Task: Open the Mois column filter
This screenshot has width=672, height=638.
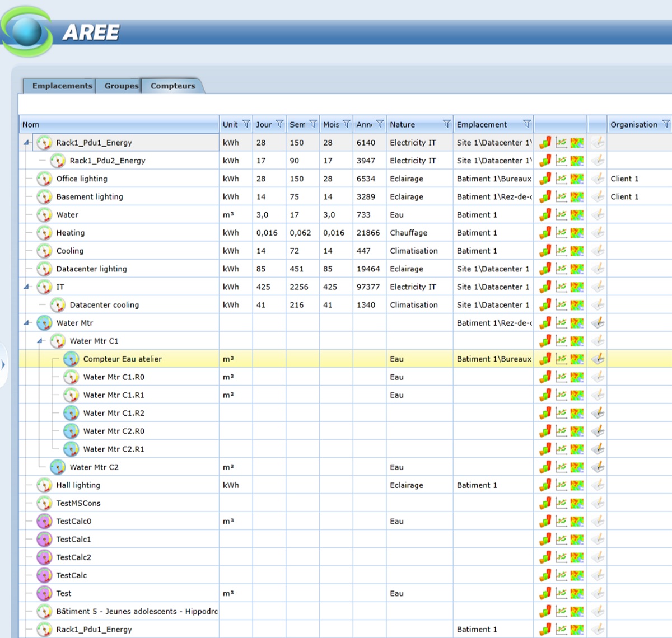Action: (347, 124)
